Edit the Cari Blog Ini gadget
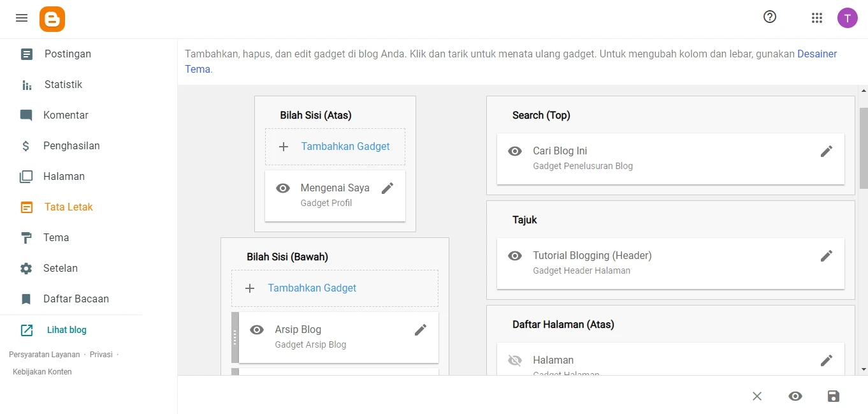The width and height of the screenshot is (868, 414). click(827, 151)
